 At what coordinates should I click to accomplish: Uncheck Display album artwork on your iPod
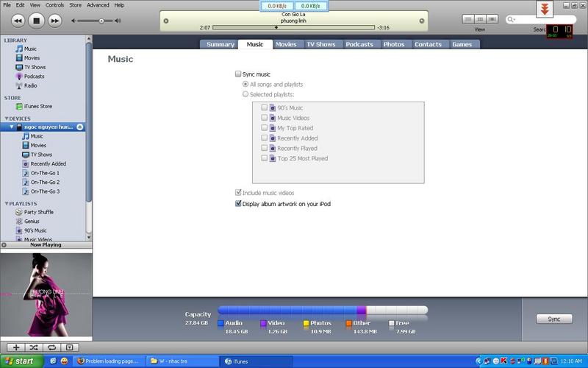pos(238,204)
